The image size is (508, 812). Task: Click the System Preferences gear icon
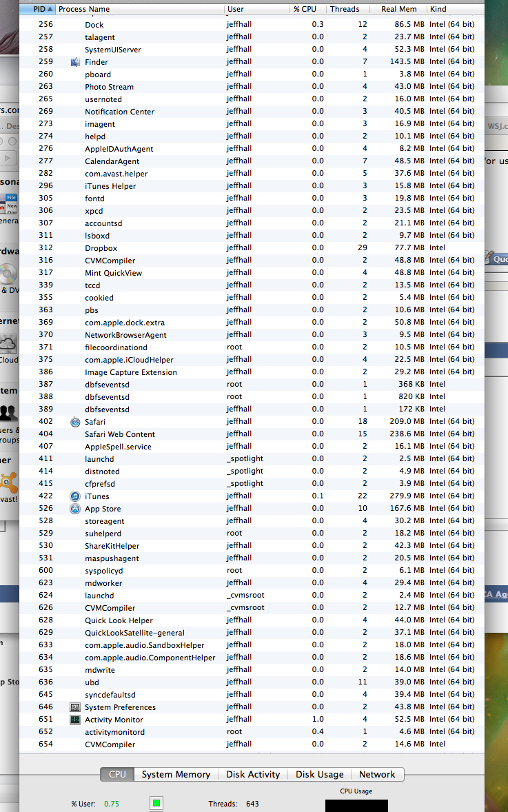coord(75,707)
